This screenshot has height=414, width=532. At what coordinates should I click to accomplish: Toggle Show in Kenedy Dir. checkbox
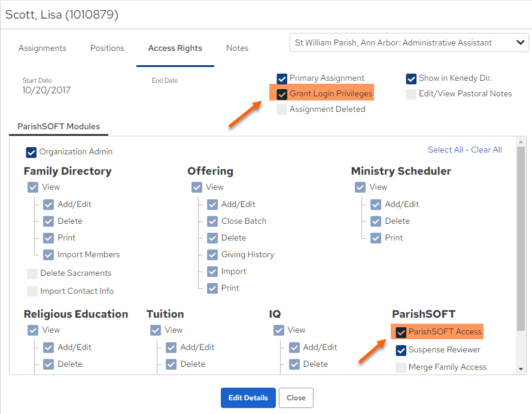point(411,78)
